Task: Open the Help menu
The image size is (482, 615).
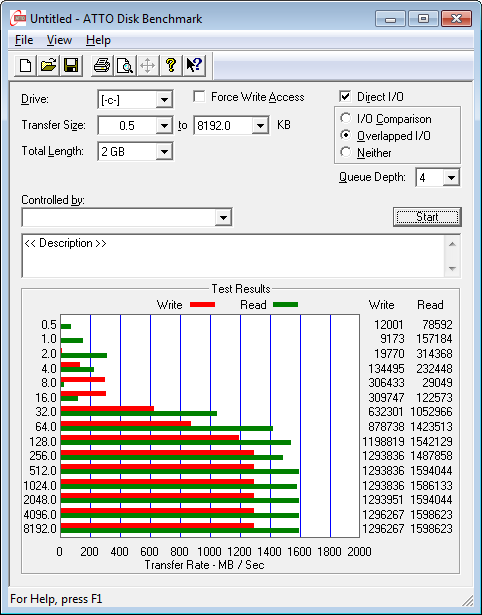Action: [x=98, y=40]
